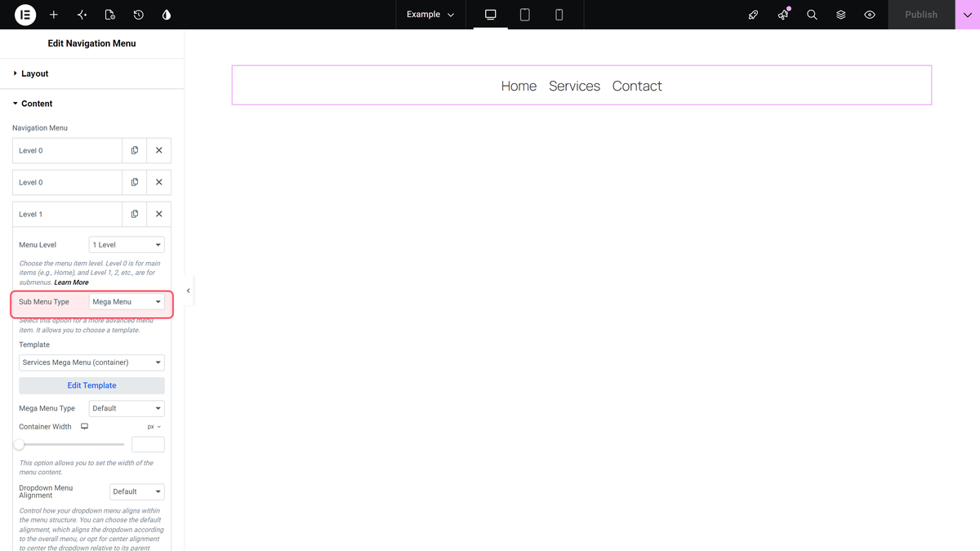Open the Mega Menu Type dropdown

click(127, 408)
